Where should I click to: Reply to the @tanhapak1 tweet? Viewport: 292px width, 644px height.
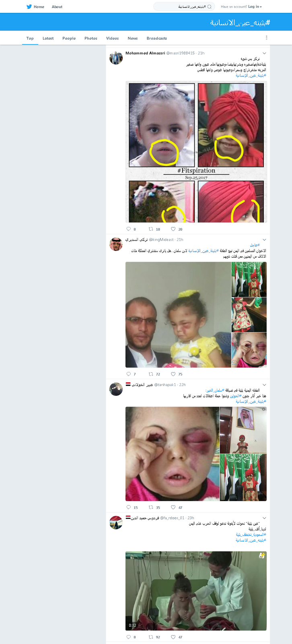tap(129, 507)
